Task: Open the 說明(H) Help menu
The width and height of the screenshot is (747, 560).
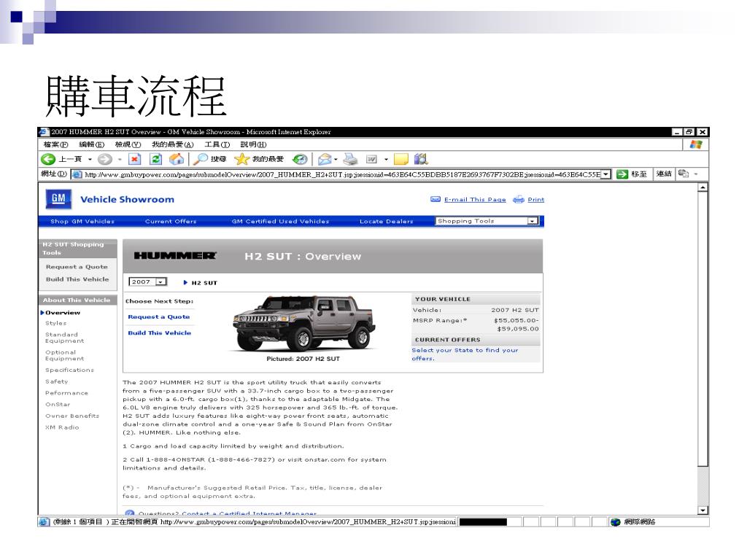Action: coord(253,144)
